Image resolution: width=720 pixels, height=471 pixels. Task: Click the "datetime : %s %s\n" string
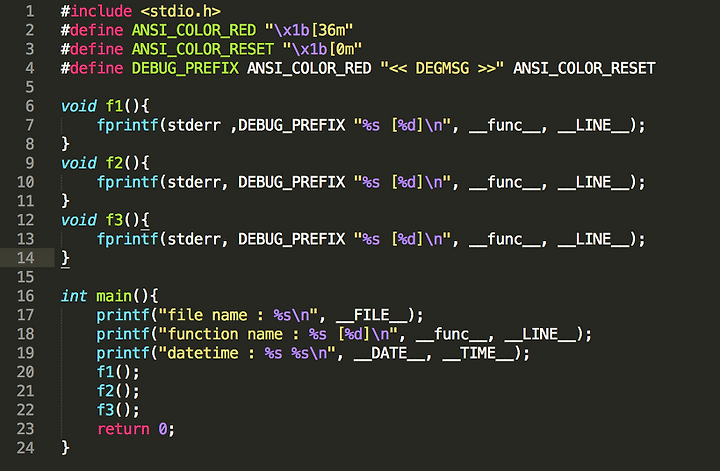click(247, 353)
